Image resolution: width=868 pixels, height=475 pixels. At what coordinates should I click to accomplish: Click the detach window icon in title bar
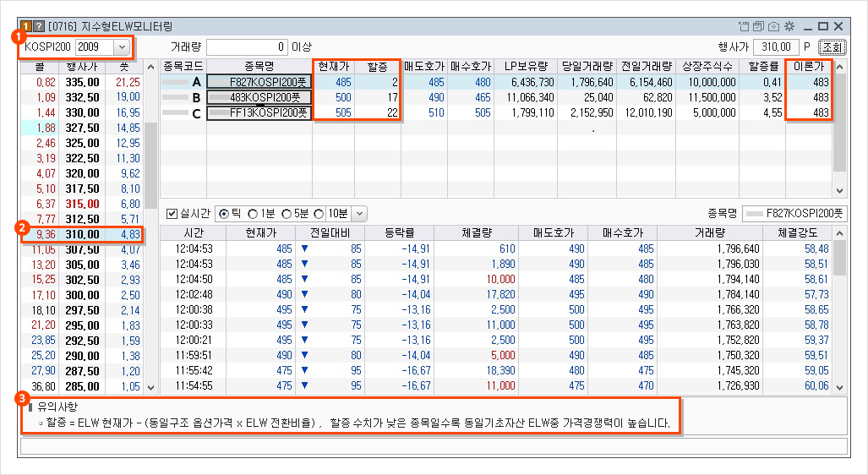744,26
